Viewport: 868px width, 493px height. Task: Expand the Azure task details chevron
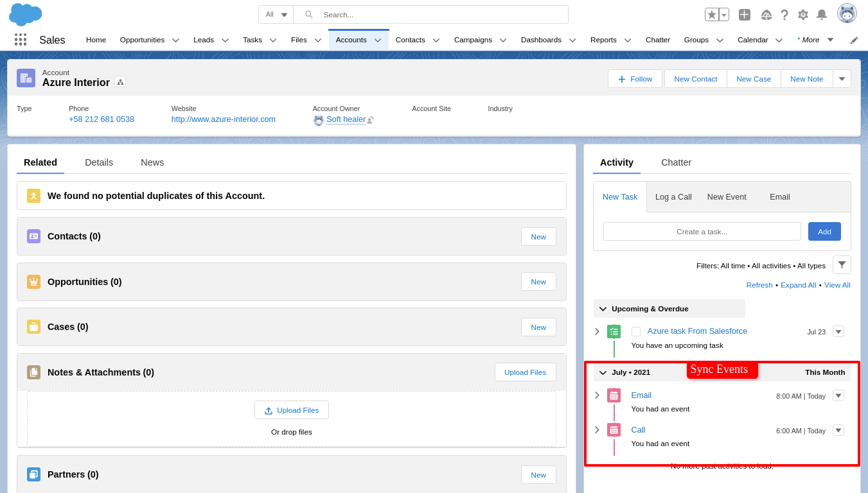(597, 332)
